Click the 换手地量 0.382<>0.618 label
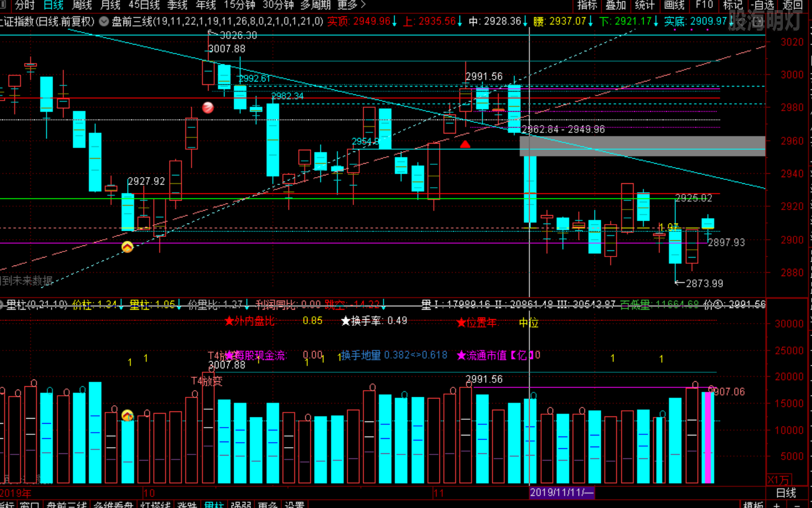This screenshot has width=812, height=508. coord(394,355)
